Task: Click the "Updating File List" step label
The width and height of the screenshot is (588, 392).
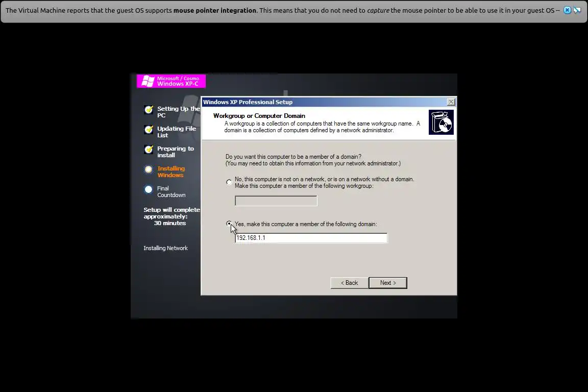Action: [x=177, y=132]
